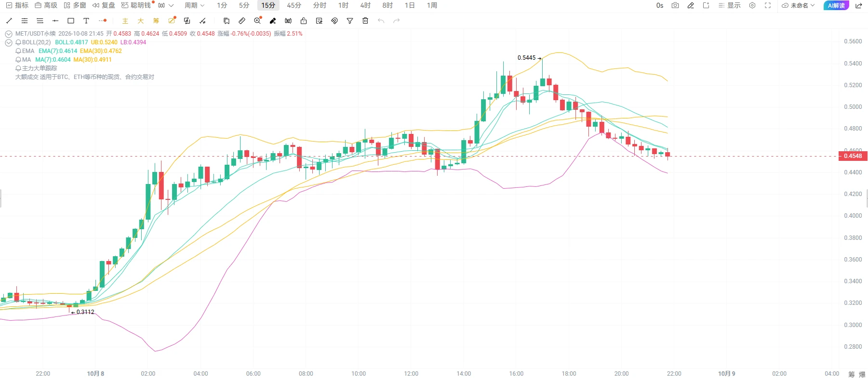The height and width of the screenshot is (380, 868).
Task: Click the 大 large-order marker tool
Action: (x=141, y=21)
